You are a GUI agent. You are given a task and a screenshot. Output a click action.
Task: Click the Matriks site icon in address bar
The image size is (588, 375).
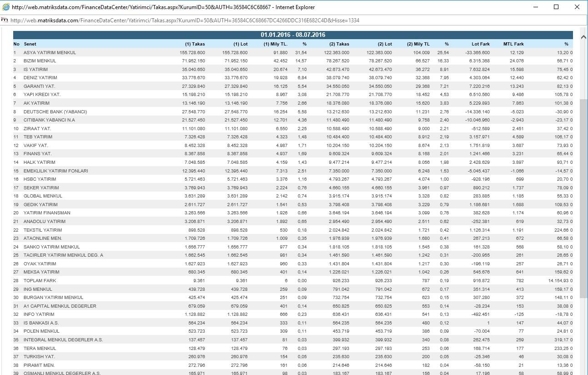[5, 20]
